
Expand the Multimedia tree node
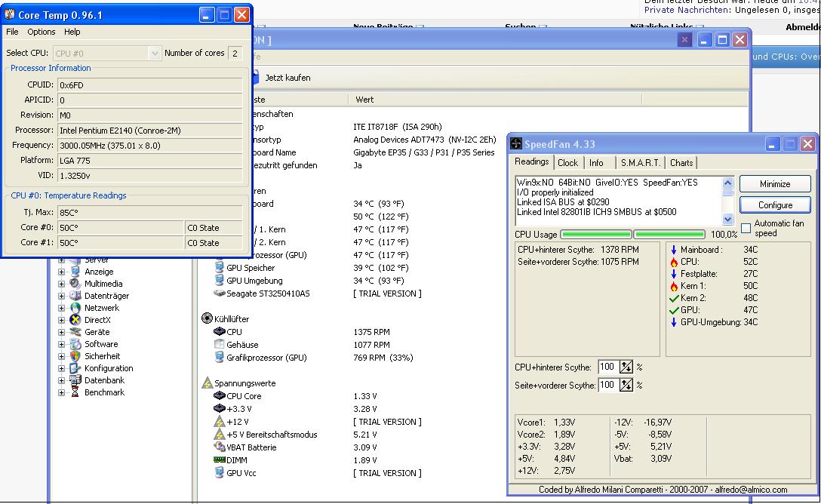tap(61, 284)
